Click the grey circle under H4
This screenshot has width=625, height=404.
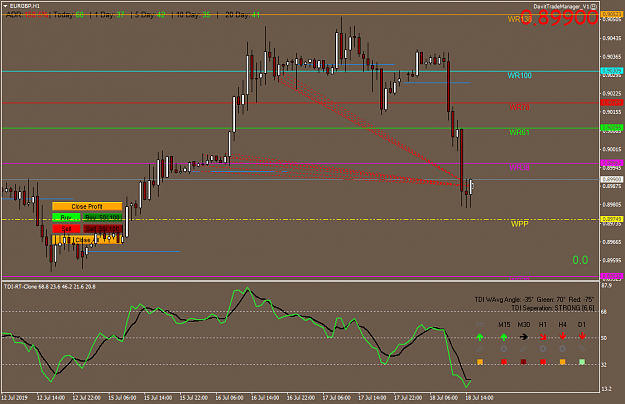coord(562,349)
